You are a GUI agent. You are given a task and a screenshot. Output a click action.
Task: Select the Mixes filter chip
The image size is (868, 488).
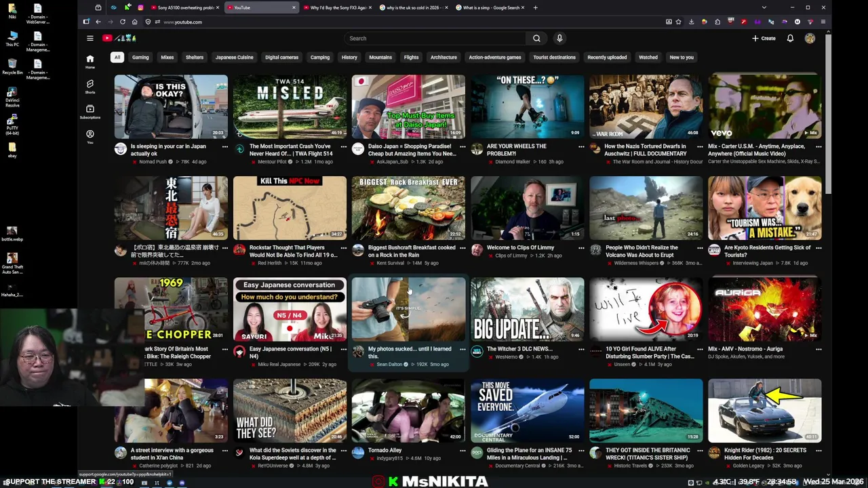click(167, 57)
